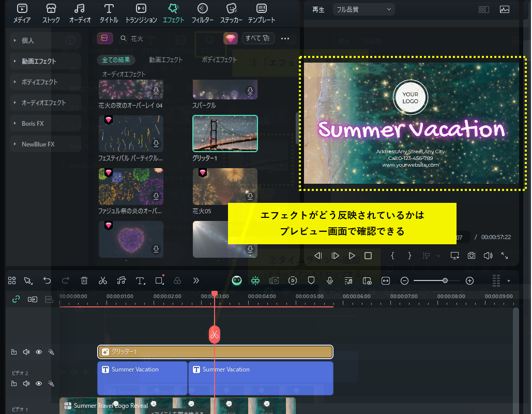The height and width of the screenshot is (414, 532).
Task: Open the ストック tab
Action: pyautogui.click(x=51, y=13)
